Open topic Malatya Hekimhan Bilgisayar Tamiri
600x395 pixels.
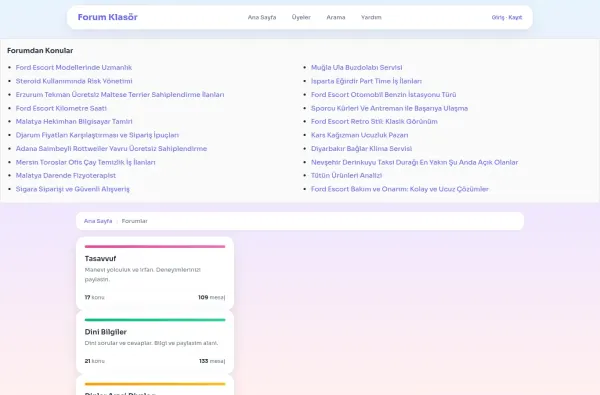(x=74, y=121)
